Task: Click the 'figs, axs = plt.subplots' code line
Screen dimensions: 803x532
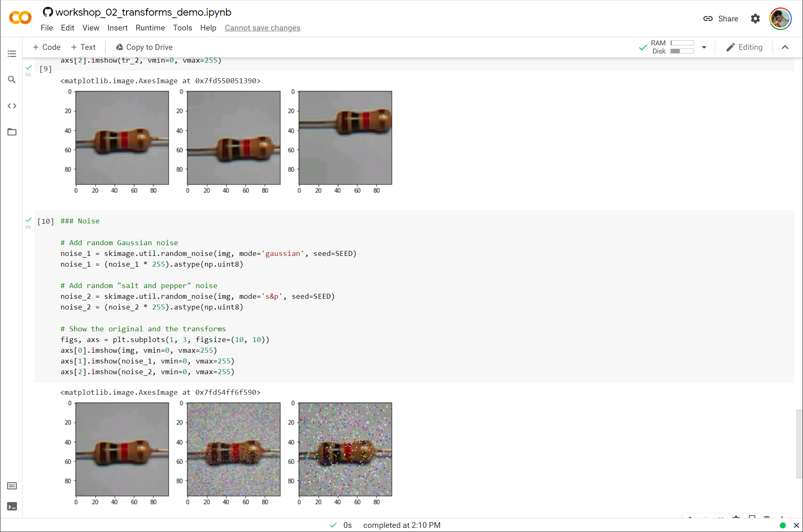Action: (x=165, y=340)
